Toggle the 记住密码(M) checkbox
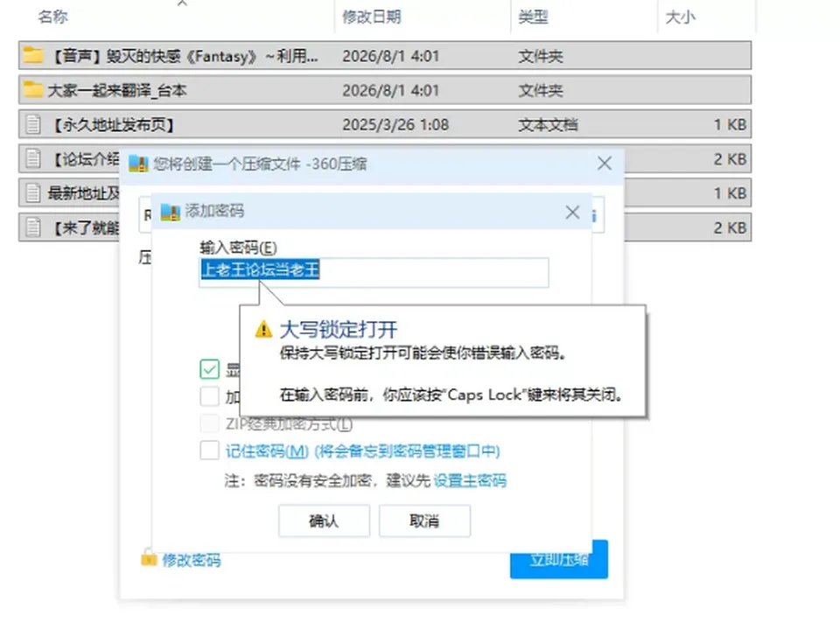This screenshot has height=643, width=840. coord(209,451)
